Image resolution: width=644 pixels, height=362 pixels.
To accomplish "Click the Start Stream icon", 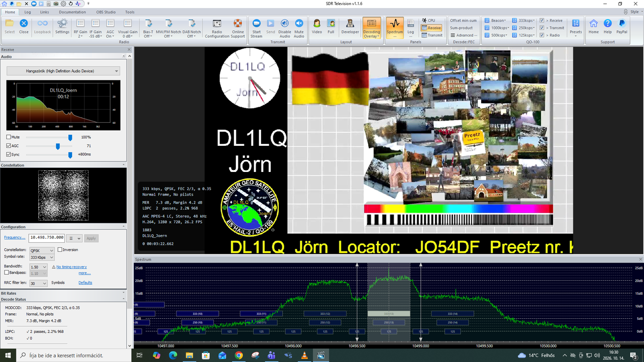I will pyautogui.click(x=256, y=29).
